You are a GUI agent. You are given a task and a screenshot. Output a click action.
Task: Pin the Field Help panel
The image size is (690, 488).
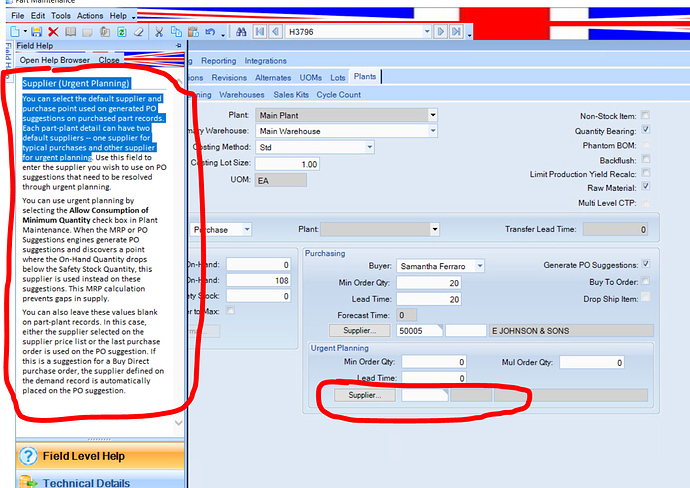(x=178, y=45)
